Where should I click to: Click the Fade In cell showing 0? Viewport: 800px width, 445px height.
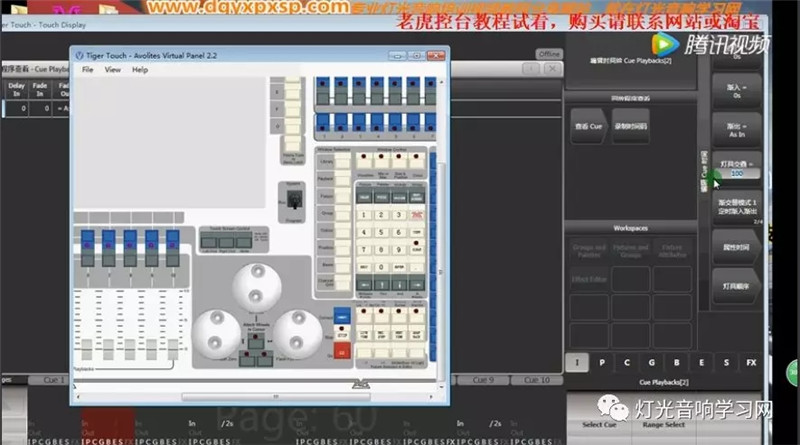point(40,108)
